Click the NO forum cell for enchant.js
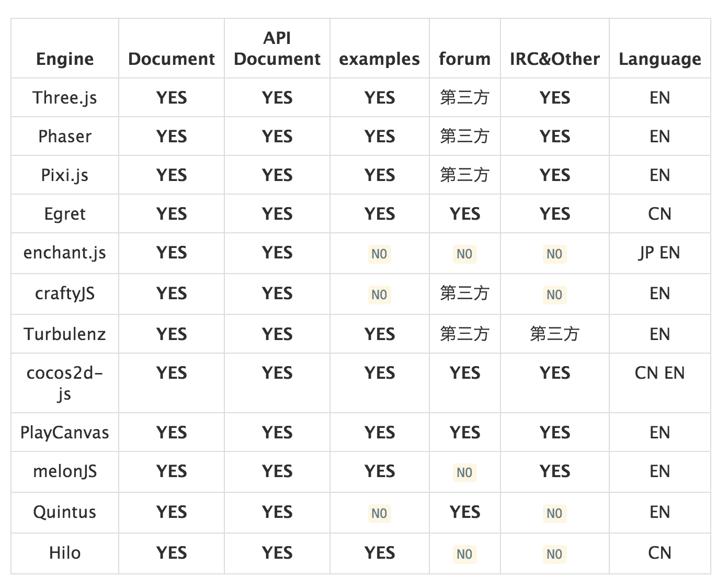This screenshot has width=728, height=588. point(464,254)
